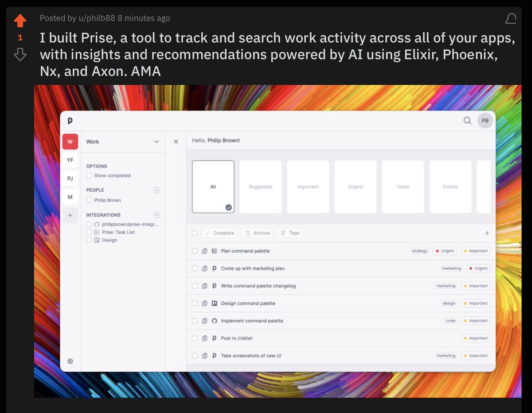This screenshot has height=413, width=532.
Task: Switch to the M workspace
Action: click(x=70, y=197)
